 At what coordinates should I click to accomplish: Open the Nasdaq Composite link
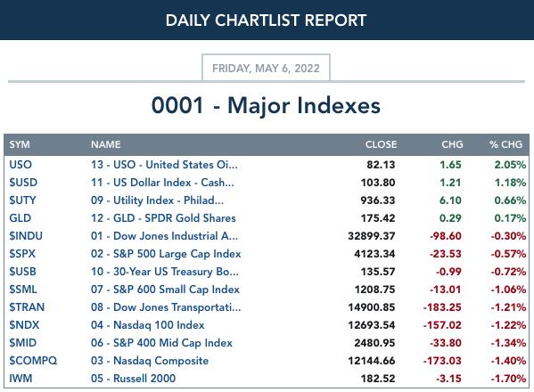pos(150,360)
